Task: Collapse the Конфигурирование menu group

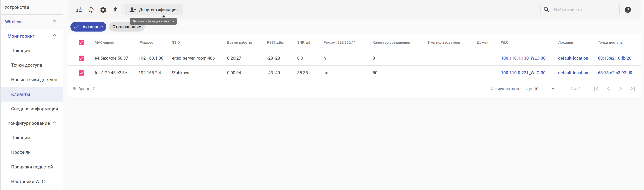Action: point(54,123)
